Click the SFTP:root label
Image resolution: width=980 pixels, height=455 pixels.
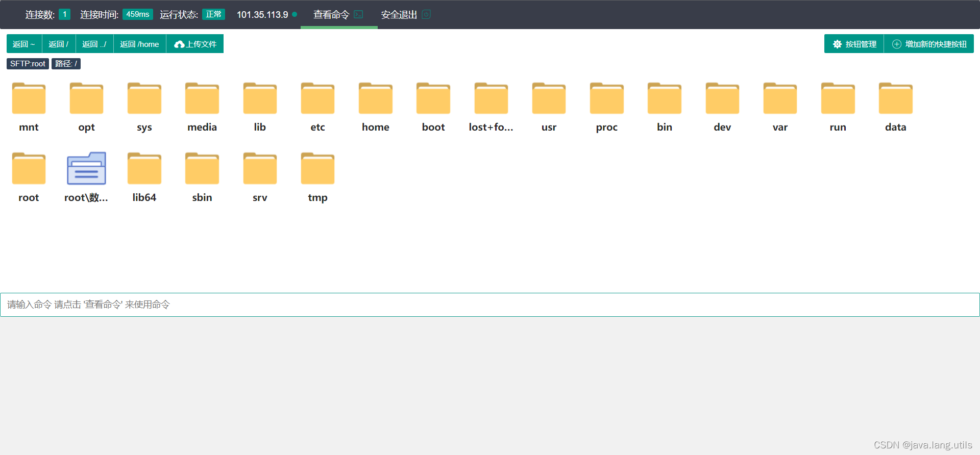(28, 64)
